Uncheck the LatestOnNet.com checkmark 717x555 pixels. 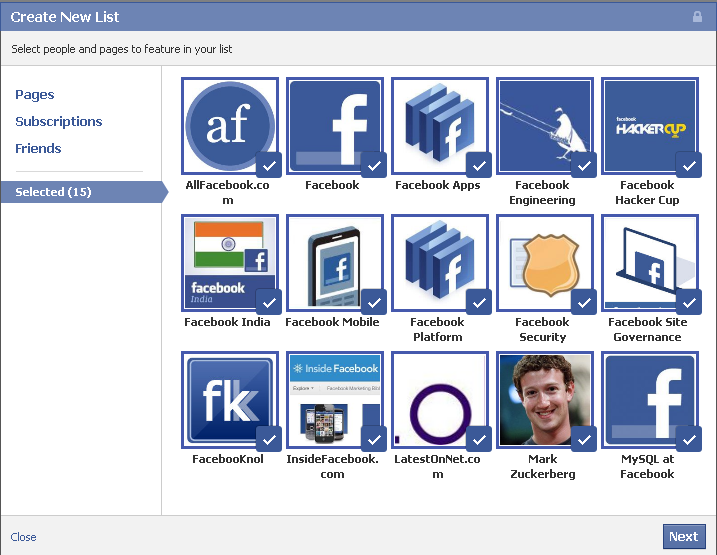click(x=479, y=439)
